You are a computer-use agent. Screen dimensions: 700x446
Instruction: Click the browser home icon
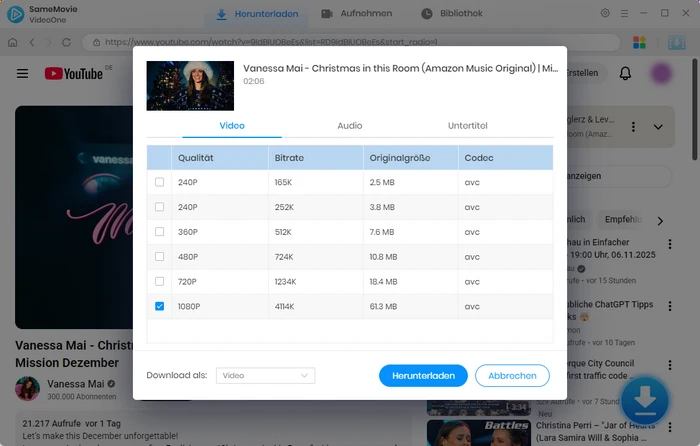pos(12,43)
